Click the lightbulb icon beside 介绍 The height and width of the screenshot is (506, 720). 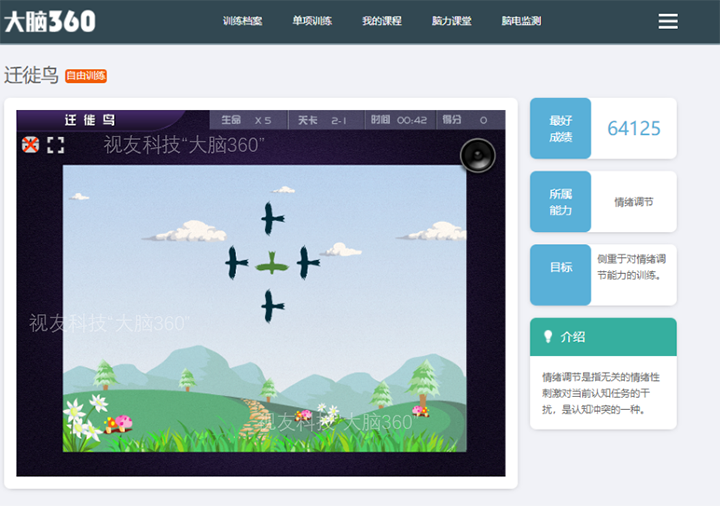coord(547,337)
